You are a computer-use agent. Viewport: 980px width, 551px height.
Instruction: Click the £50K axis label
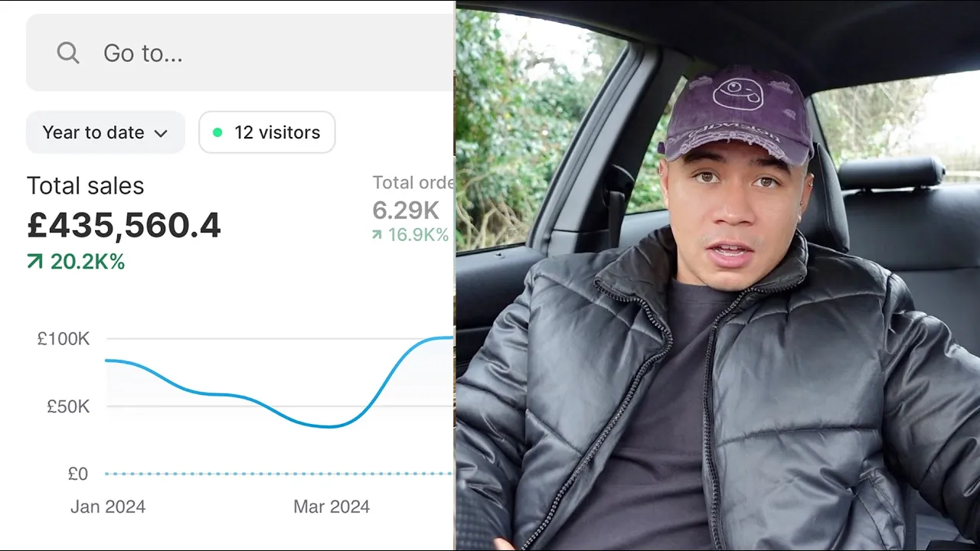pos(68,406)
